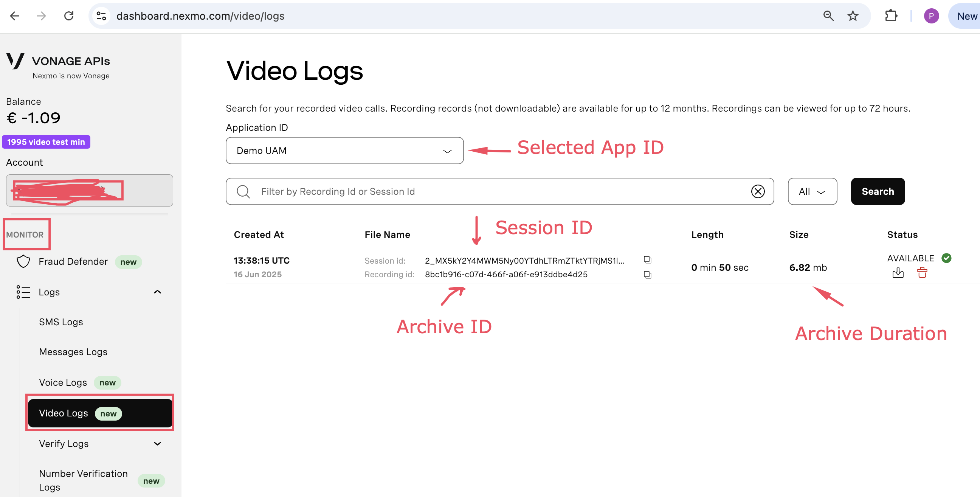Open the All status filter dropdown
Viewport: 980px width, 497px height.
point(812,191)
